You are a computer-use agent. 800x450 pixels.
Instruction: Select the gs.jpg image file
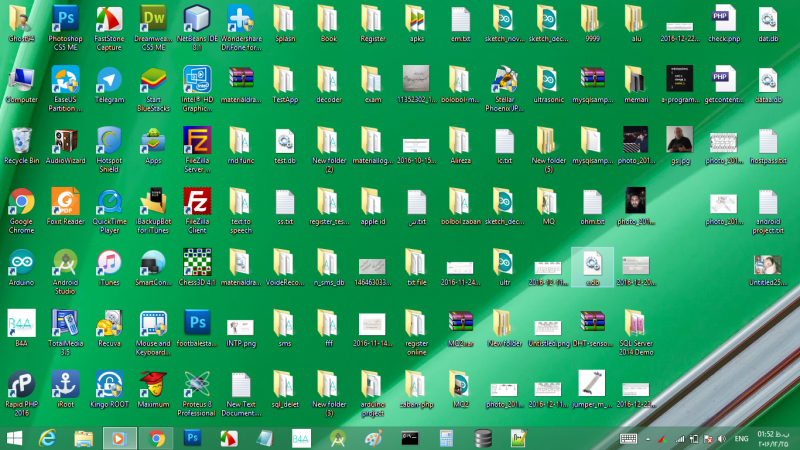pos(680,146)
